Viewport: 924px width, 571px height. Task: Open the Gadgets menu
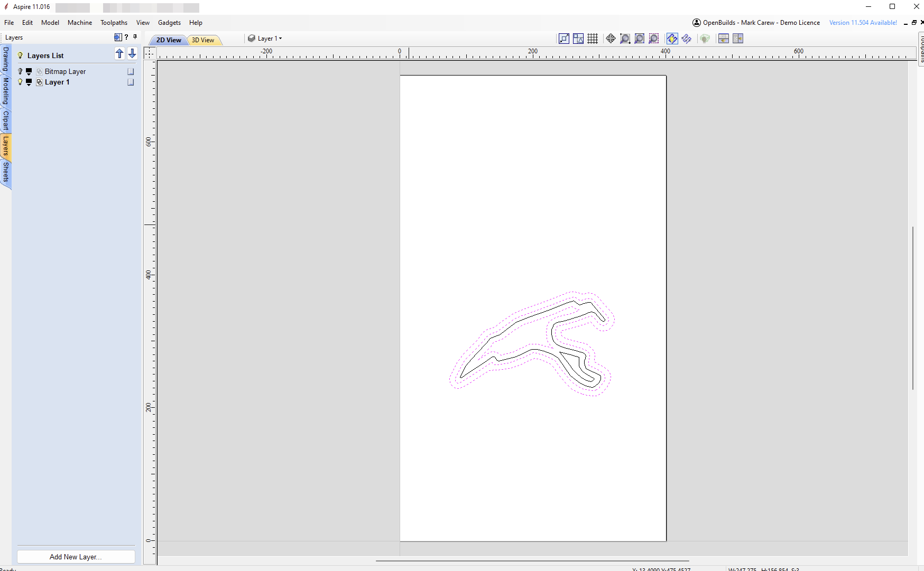click(x=169, y=23)
